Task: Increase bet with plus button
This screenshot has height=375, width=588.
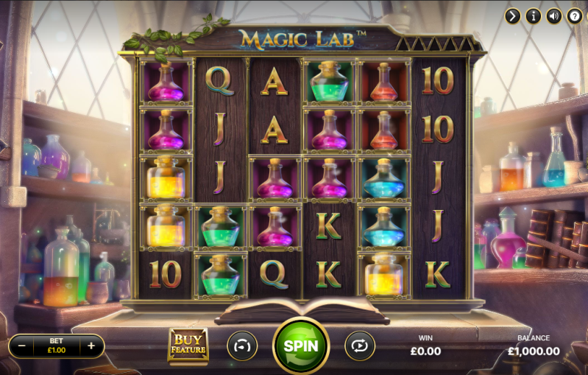Action: tap(91, 346)
